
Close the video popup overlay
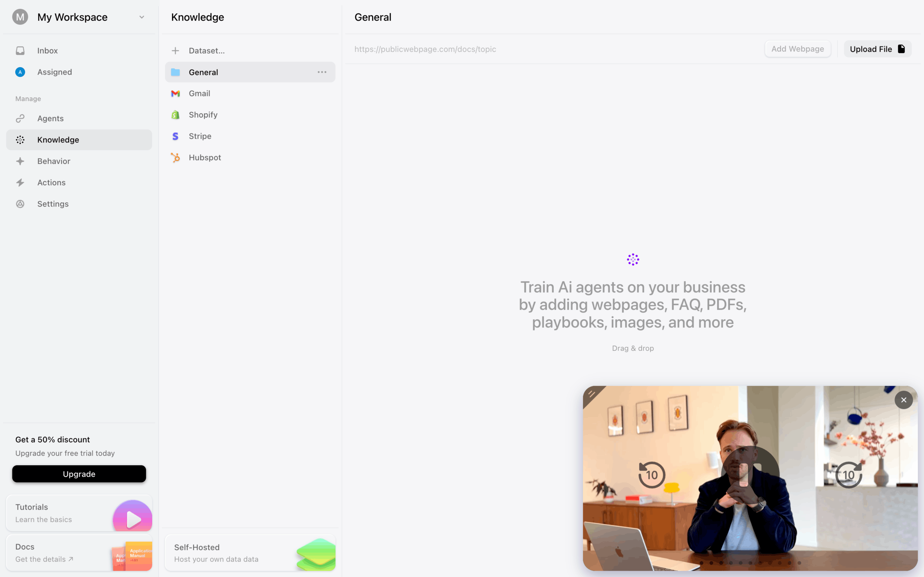pos(904,400)
